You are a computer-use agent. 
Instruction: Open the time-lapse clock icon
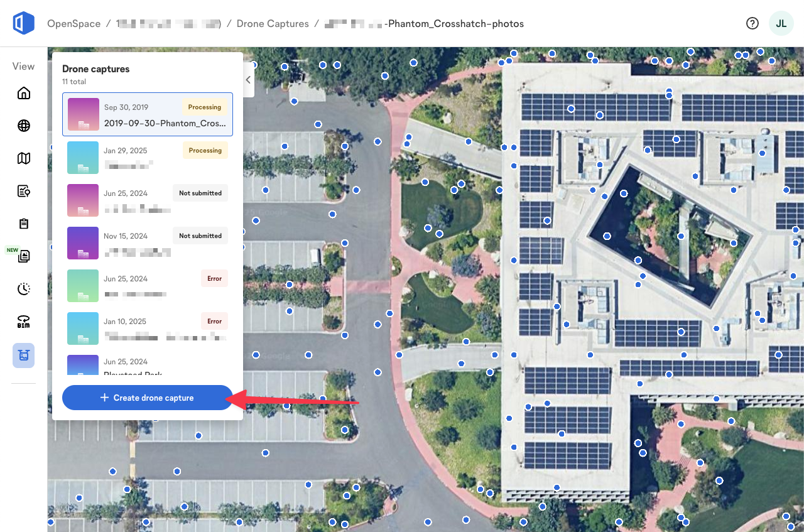click(23, 289)
